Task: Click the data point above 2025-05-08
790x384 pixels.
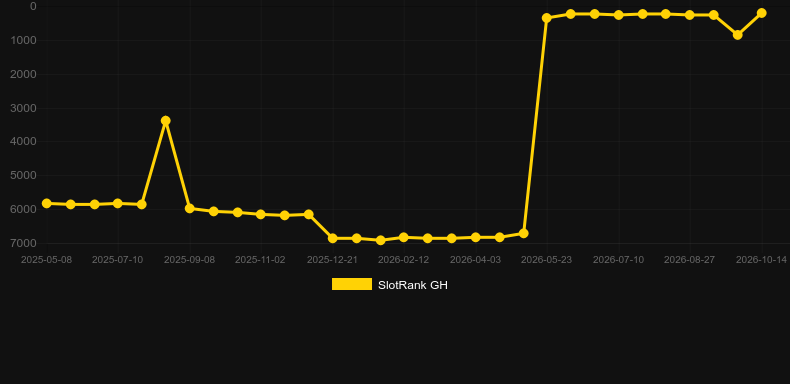Action: click(47, 203)
